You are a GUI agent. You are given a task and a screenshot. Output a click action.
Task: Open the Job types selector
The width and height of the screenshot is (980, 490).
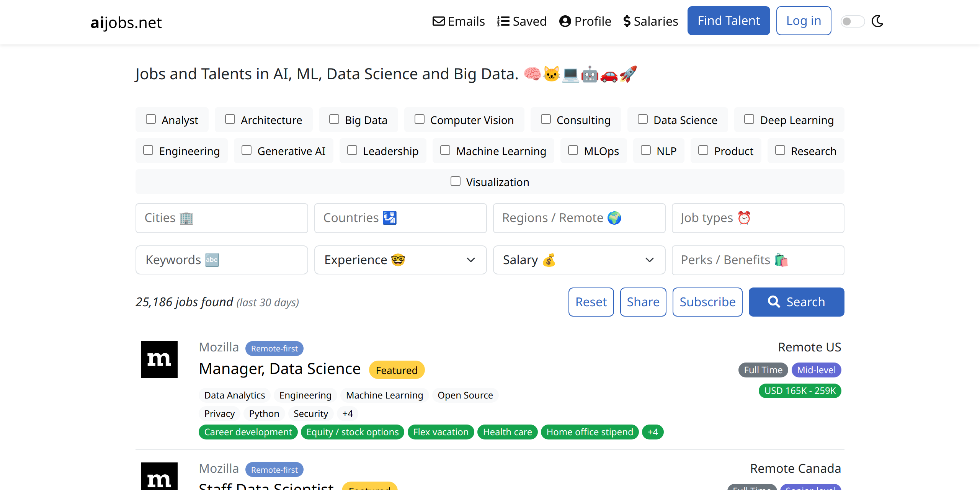(x=758, y=218)
